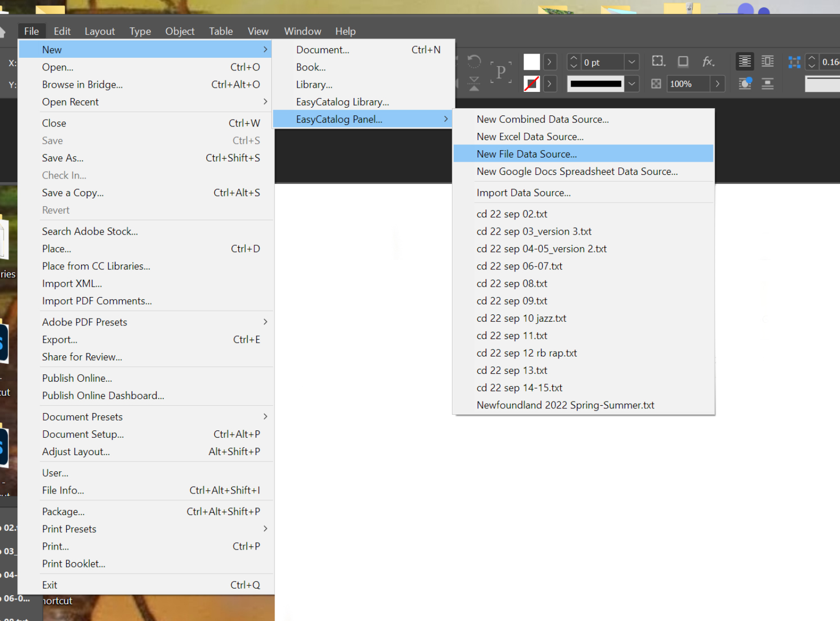840x621 pixels.
Task: Open the fx effects menu icon
Action: coord(708,61)
